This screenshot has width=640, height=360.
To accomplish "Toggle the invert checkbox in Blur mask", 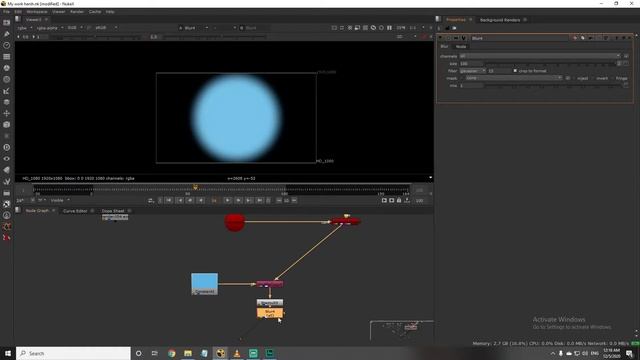I will pos(593,78).
